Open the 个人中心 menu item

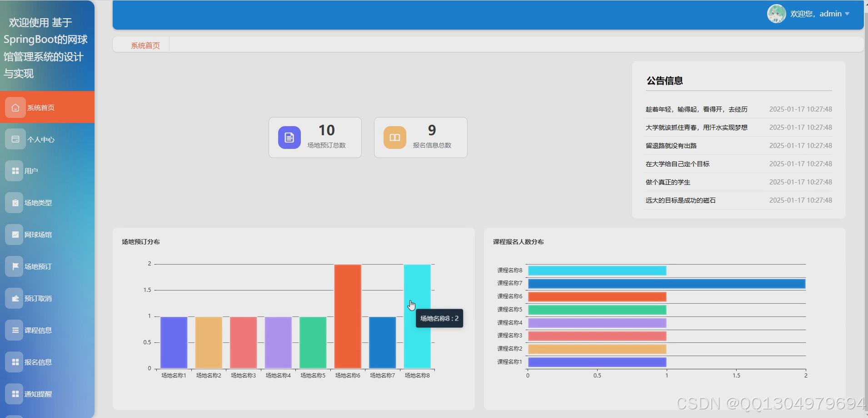pos(47,139)
